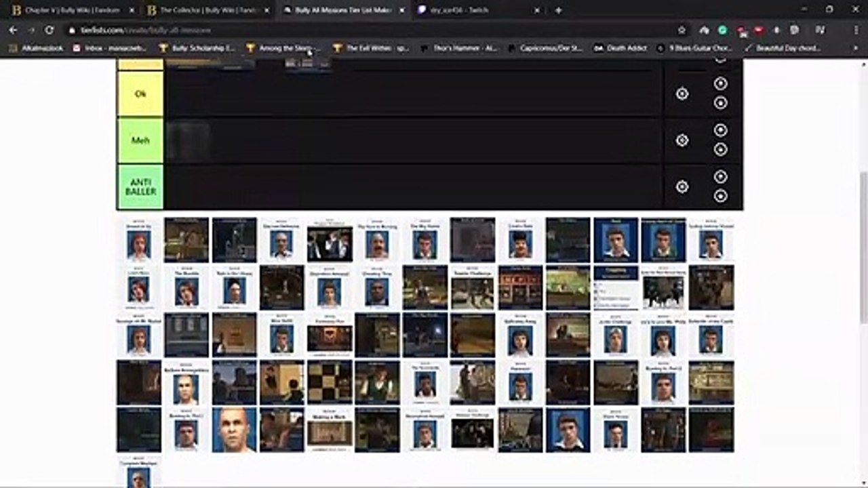
Task: Open the Capricornus bookmark
Action: coord(545,48)
